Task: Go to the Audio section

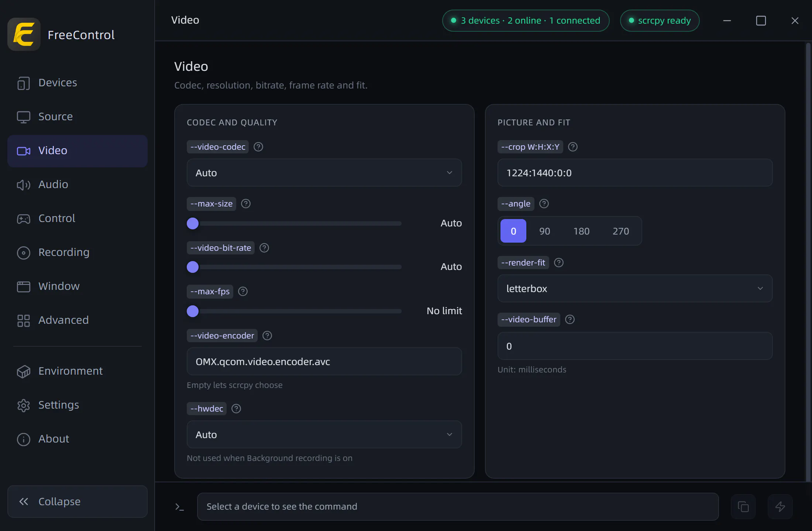Action: (x=78, y=184)
